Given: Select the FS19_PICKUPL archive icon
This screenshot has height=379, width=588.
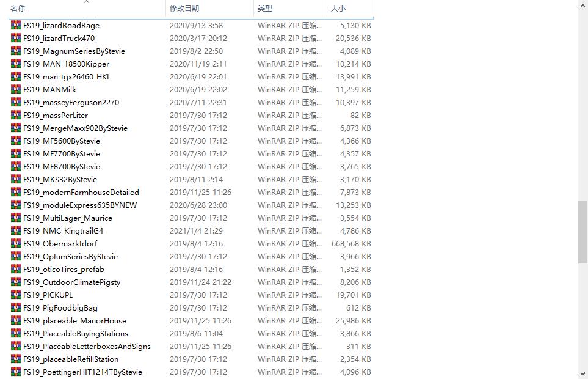Looking at the screenshot, I should (16, 295).
